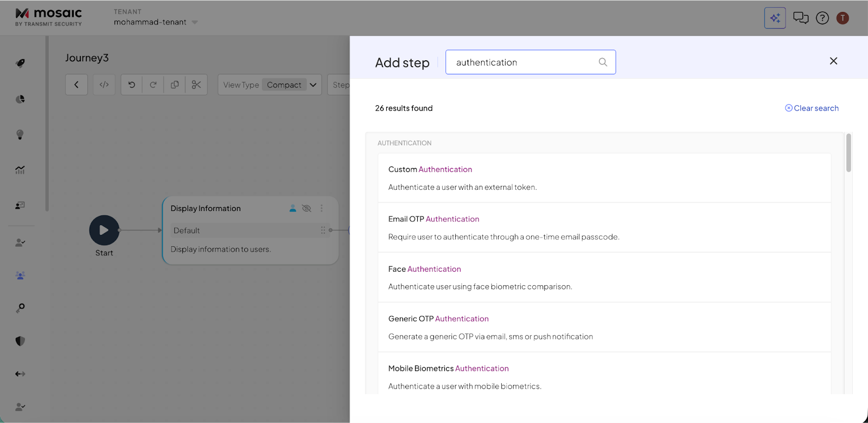Click the results list scrollbar
868x423 pixels.
(x=848, y=153)
